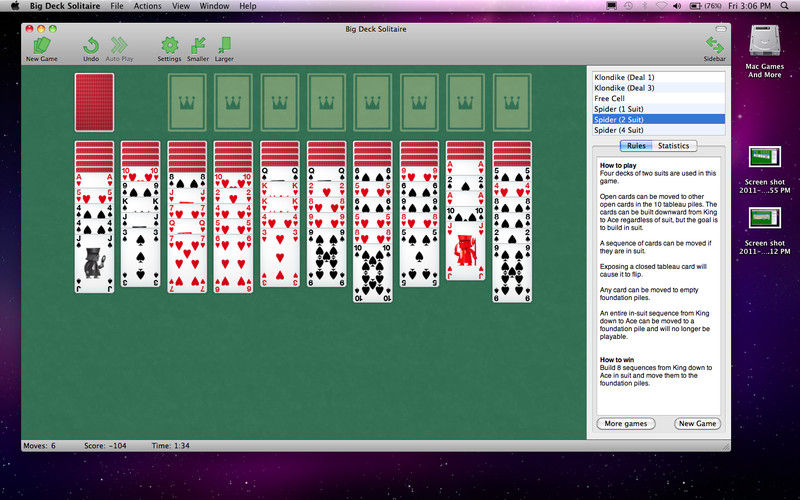Undo the last move
Image resolution: width=800 pixels, height=500 pixels.
pyautogui.click(x=91, y=49)
